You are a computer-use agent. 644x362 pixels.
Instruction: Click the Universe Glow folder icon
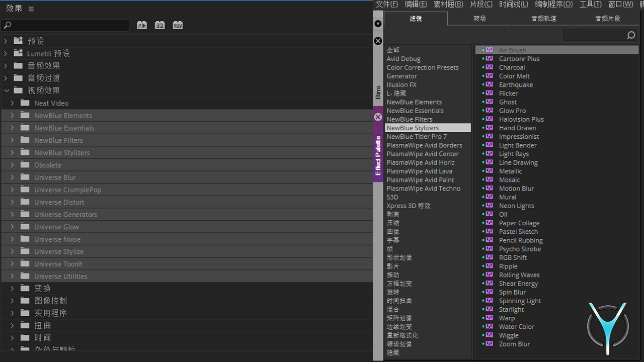pos(25,226)
